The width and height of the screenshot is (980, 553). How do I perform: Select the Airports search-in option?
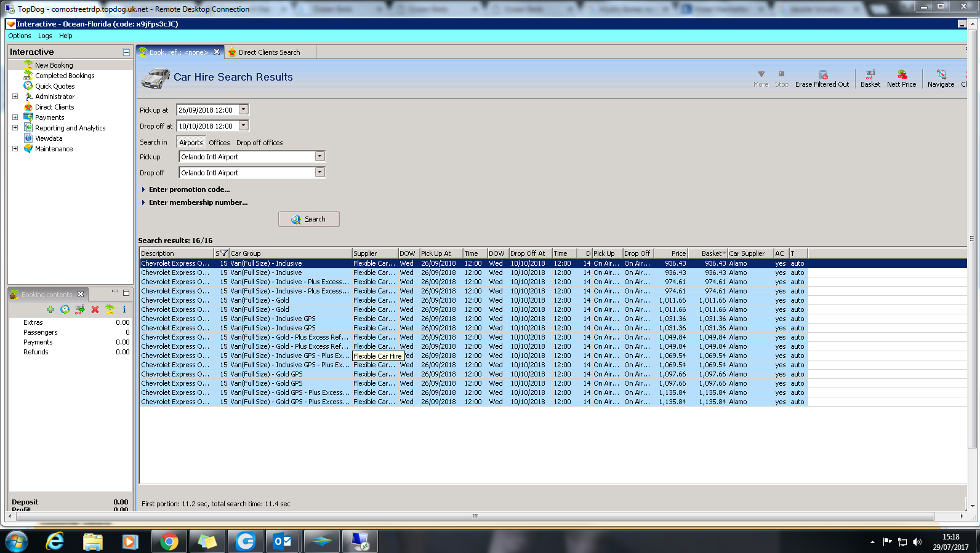pos(191,143)
